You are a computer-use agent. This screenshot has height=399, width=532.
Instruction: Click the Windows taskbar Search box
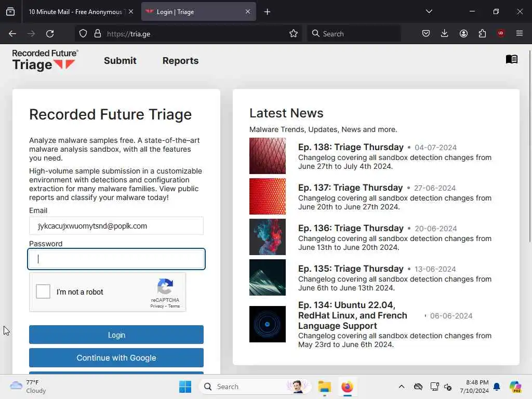pos(255,387)
